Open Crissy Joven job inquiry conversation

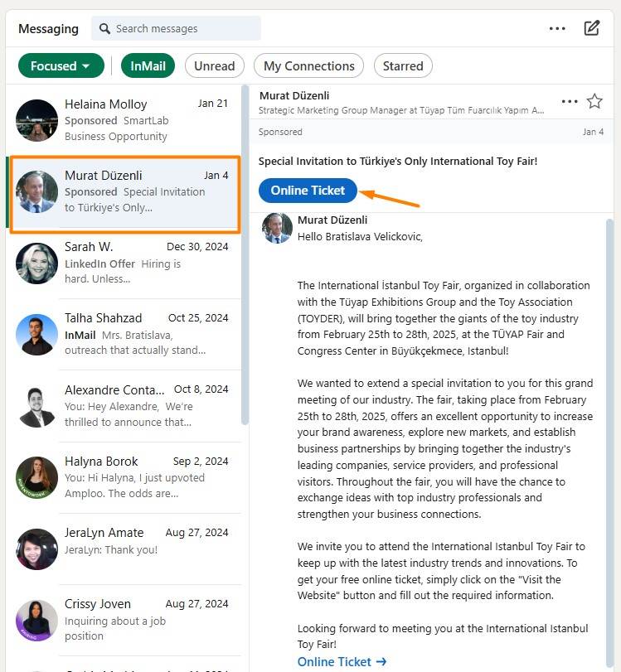point(124,620)
